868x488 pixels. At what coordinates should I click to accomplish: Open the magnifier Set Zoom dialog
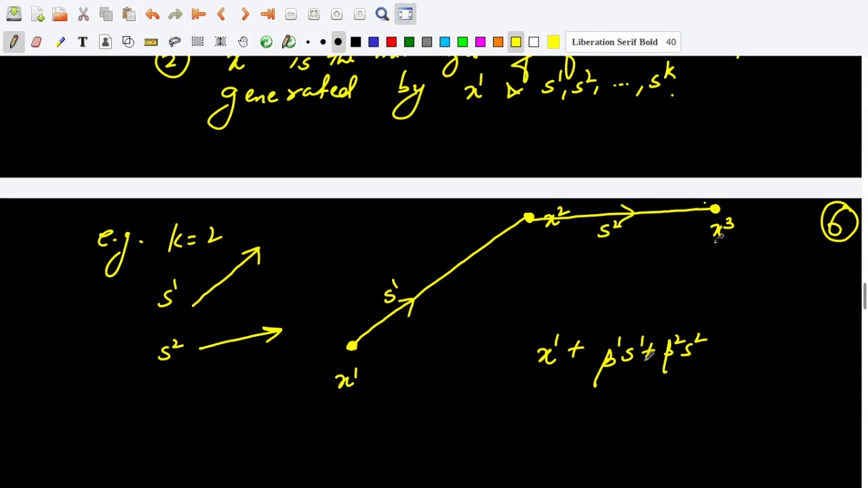pos(382,14)
